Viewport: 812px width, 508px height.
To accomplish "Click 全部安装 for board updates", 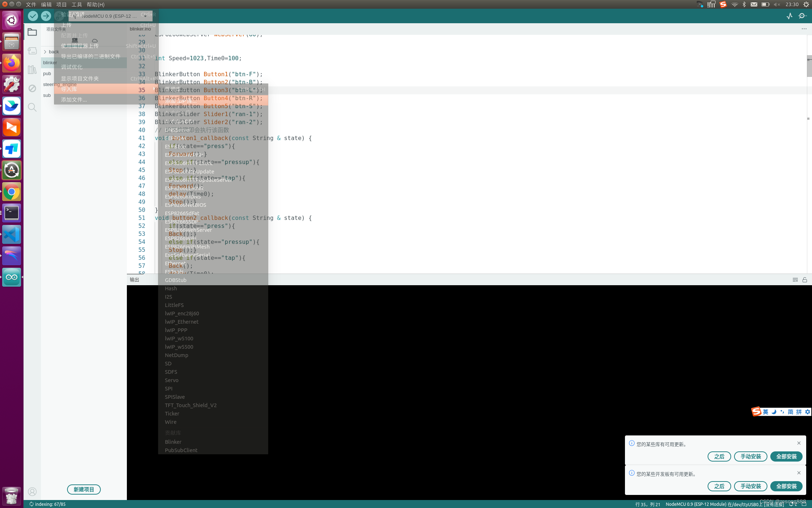I will point(786,486).
